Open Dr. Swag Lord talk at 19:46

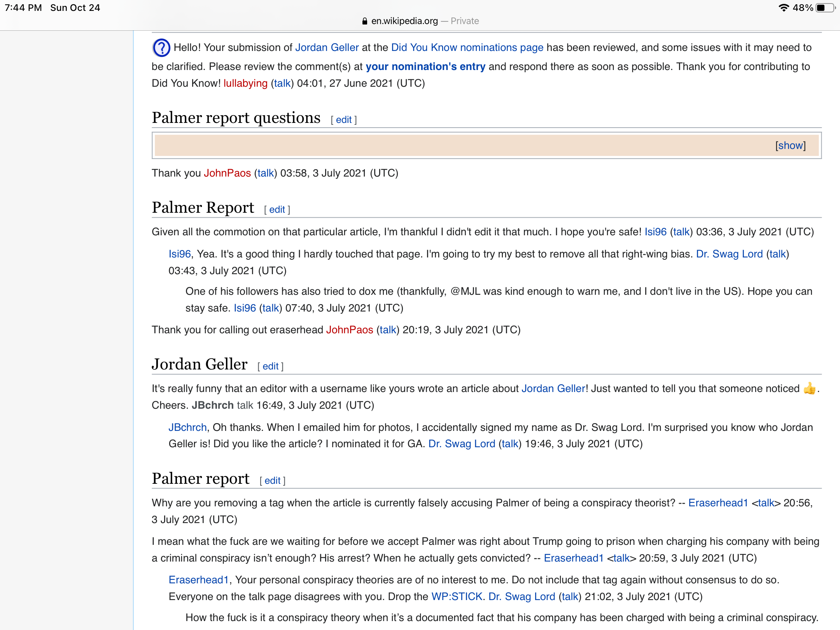tap(510, 444)
